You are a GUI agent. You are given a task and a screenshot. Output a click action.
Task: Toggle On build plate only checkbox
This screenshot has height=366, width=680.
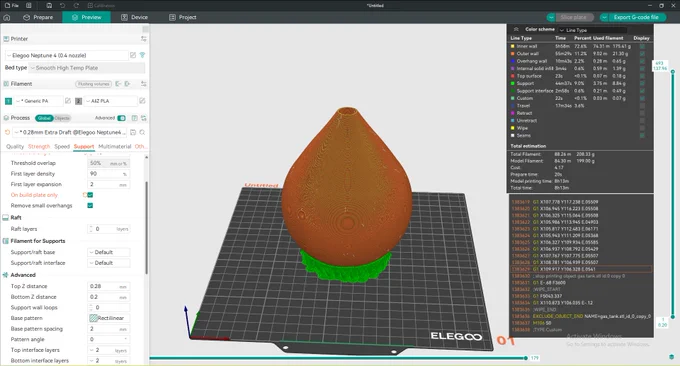(90, 195)
